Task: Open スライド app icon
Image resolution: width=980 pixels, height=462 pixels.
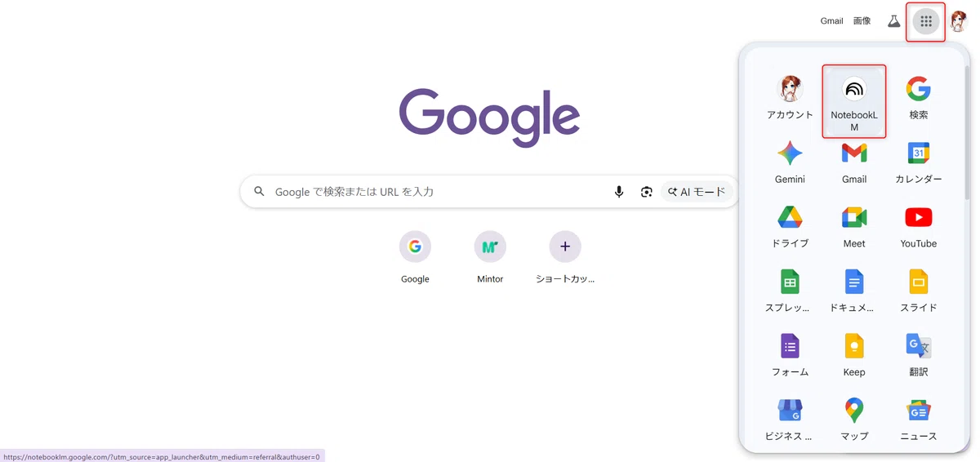Action: (919, 291)
